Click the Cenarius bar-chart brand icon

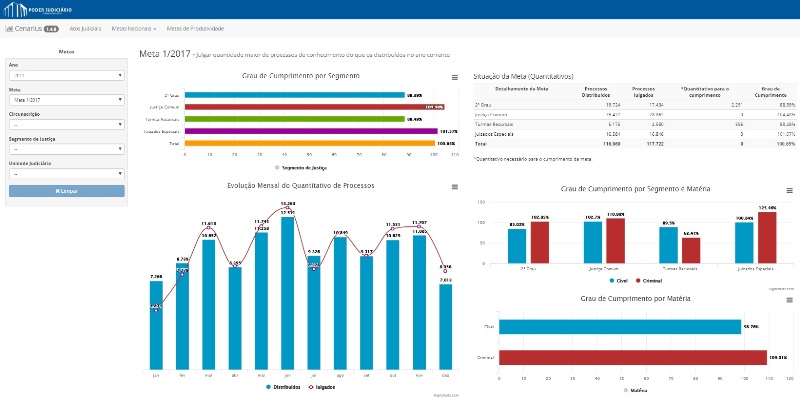(x=9, y=29)
